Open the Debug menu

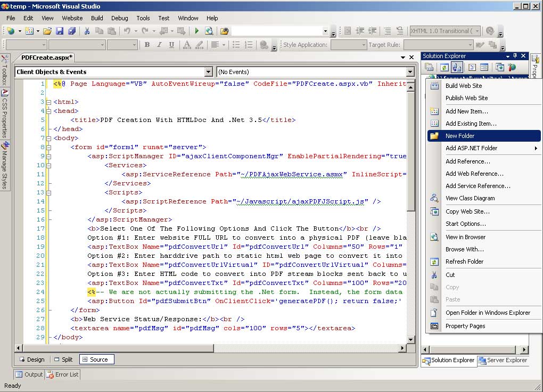click(x=119, y=18)
